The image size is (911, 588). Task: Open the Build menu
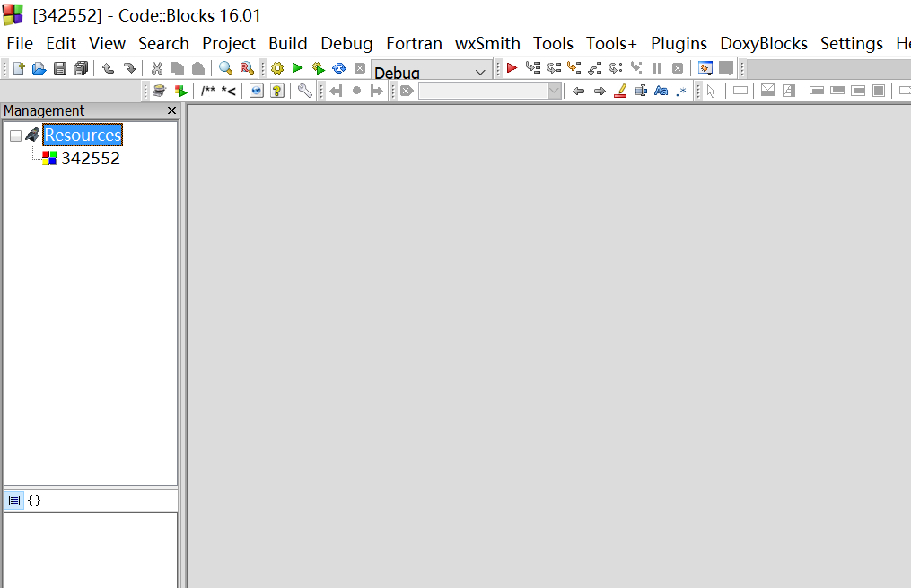(x=287, y=44)
